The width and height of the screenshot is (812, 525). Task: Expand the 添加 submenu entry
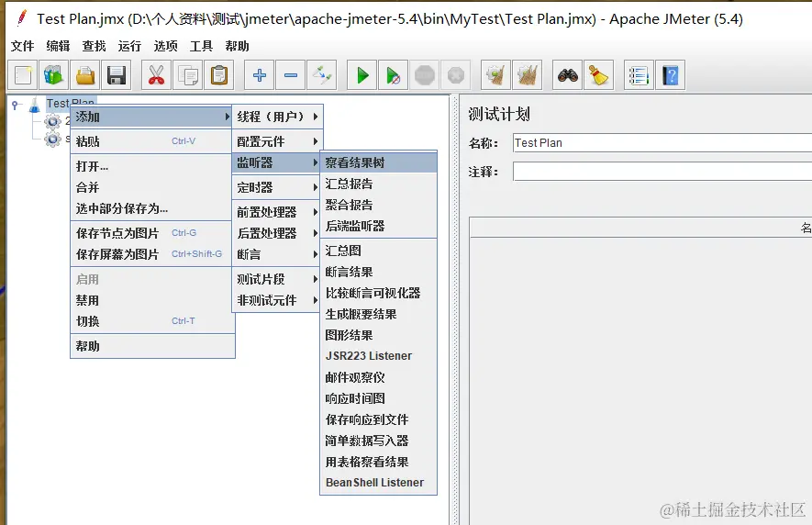coord(151,117)
